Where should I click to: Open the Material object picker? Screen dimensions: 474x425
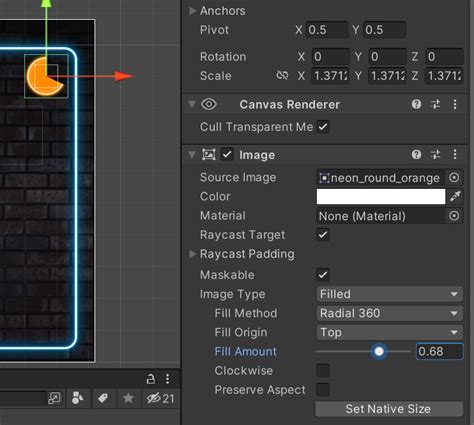tap(454, 216)
